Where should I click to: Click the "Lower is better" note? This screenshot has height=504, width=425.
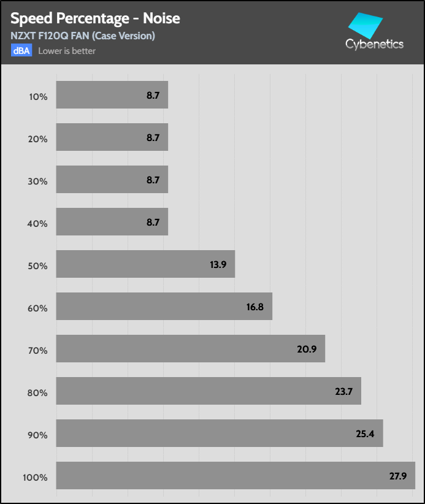(x=67, y=51)
